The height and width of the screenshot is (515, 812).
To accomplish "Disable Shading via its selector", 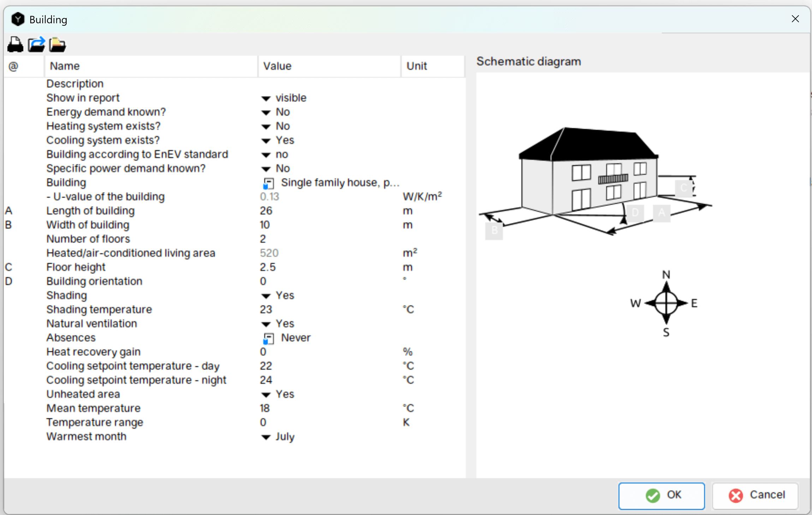I will [265, 296].
